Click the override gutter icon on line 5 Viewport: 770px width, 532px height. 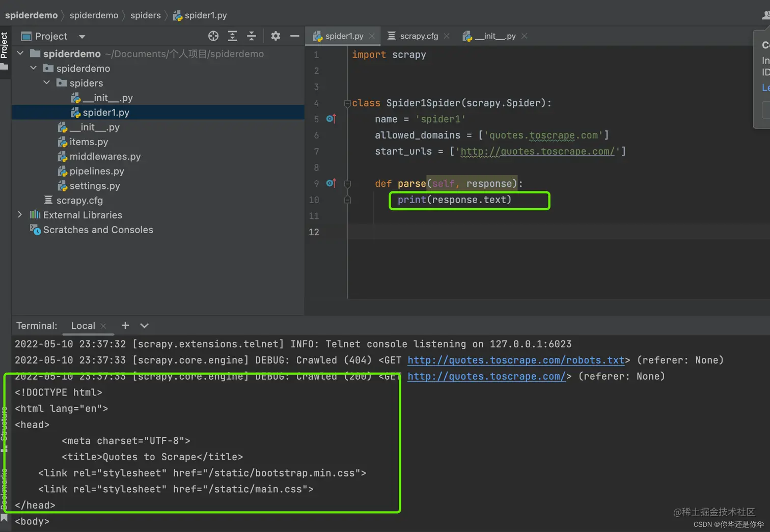click(331, 119)
